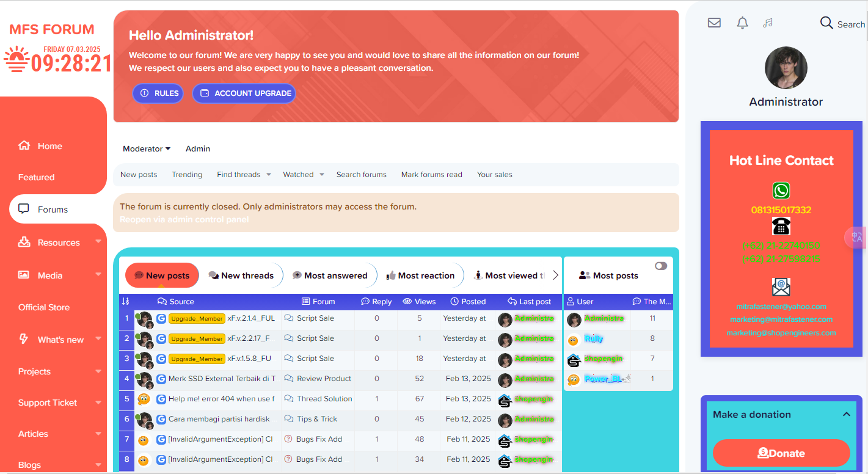Click the Google icon on Merk SSD row
Screen dimensions: 868x474
point(161,379)
